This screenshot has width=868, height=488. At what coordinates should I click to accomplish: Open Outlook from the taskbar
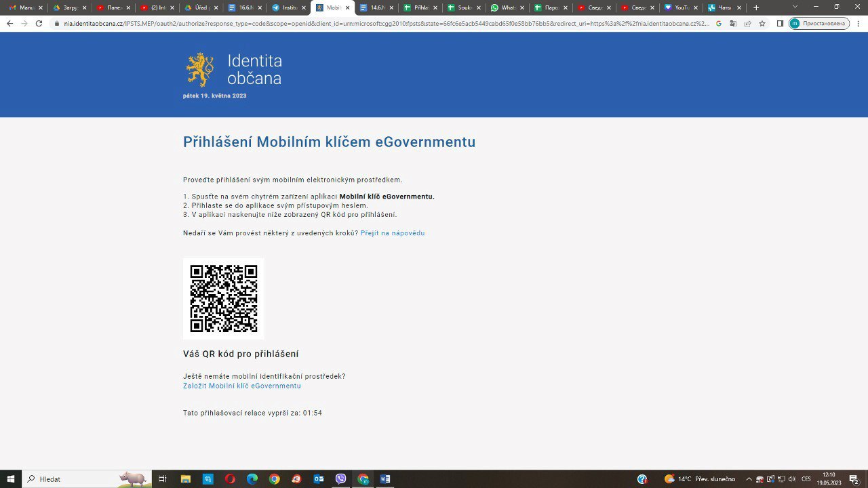[319, 479]
